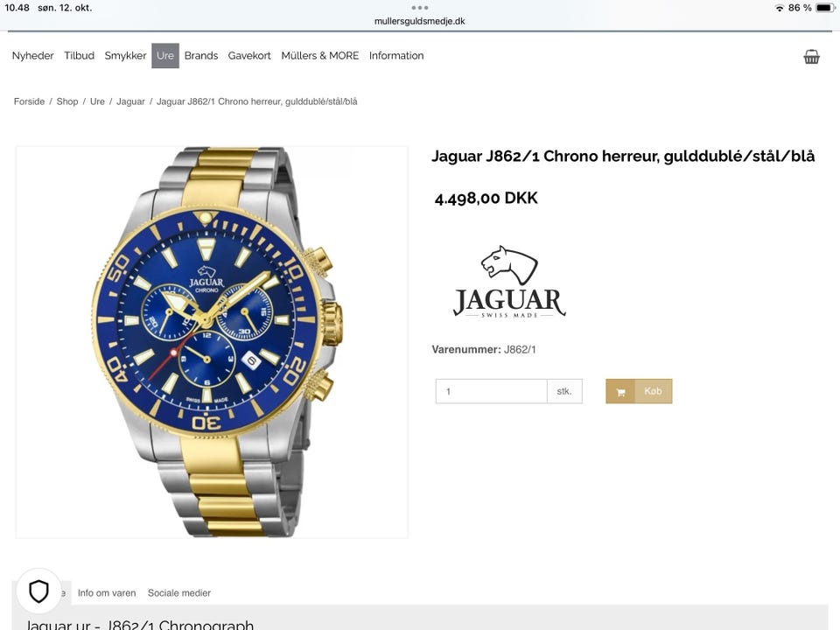
Task: Switch to Sociale medier tab
Action: 178,593
